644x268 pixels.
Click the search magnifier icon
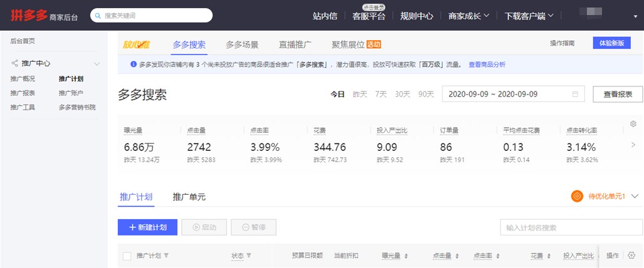(x=98, y=16)
